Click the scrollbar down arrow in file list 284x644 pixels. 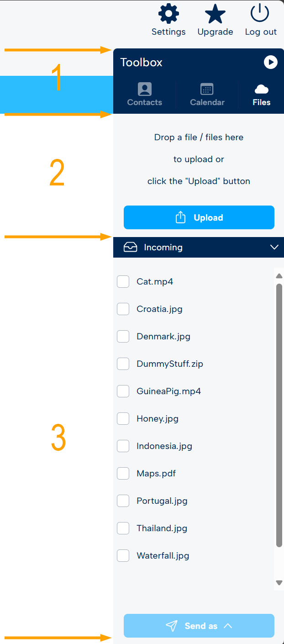pos(279,583)
